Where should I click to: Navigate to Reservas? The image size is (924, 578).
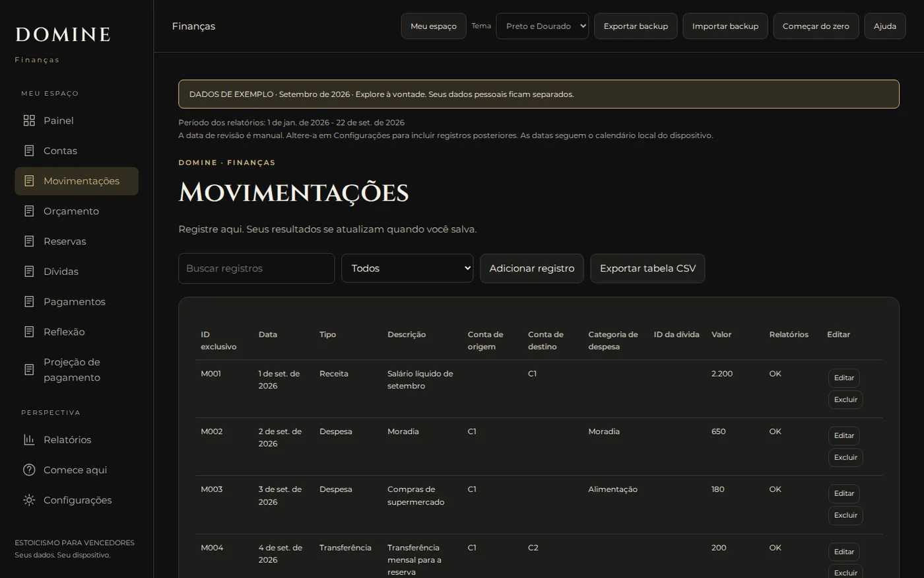(x=77, y=241)
